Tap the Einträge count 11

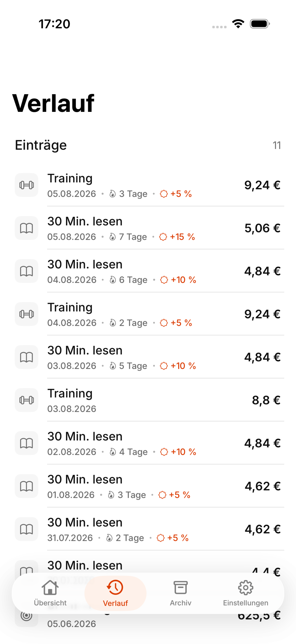pyautogui.click(x=276, y=145)
